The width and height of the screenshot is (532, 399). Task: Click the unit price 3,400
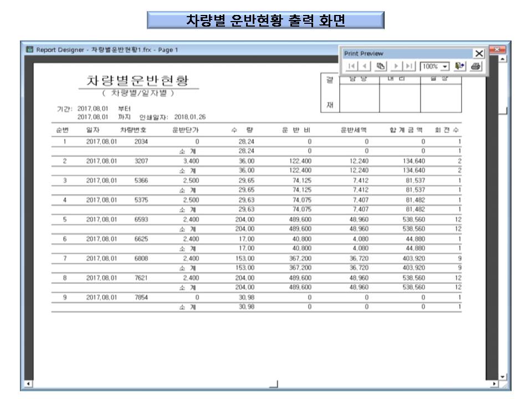(191, 161)
